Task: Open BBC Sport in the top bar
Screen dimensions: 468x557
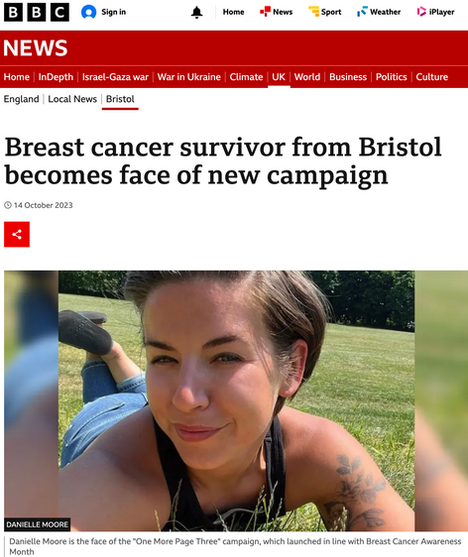Action: pyautogui.click(x=325, y=12)
